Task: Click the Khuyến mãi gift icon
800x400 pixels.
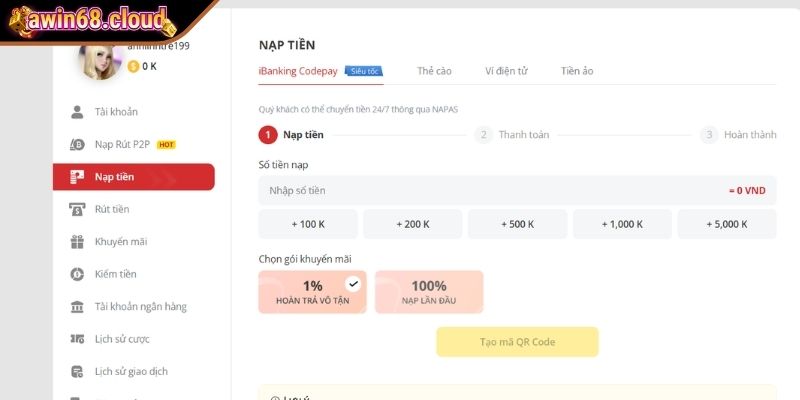Action: [77, 241]
